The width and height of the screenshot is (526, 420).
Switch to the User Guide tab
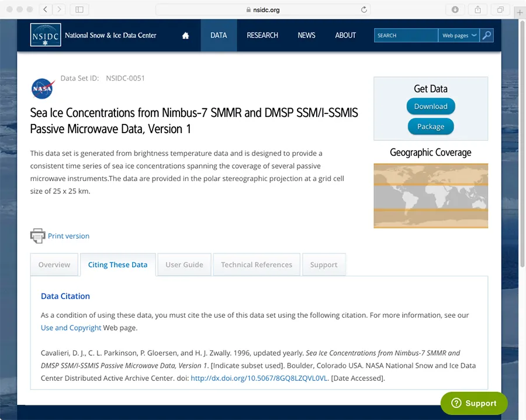[184, 265]
